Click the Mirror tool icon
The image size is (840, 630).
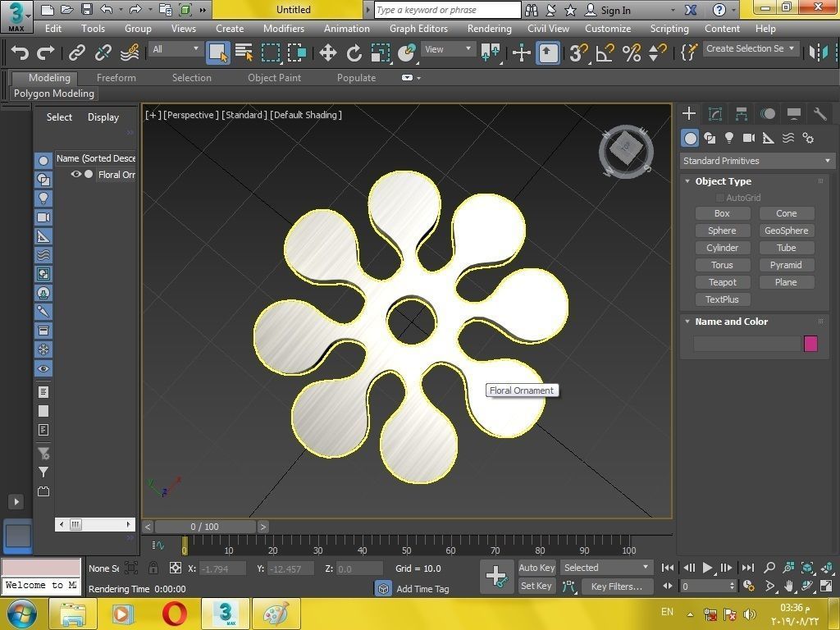(x=818, y=52)
